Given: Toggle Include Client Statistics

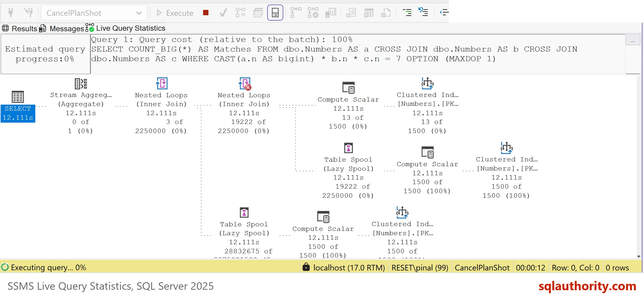Looking at the screenshot, I should point(331,13).
